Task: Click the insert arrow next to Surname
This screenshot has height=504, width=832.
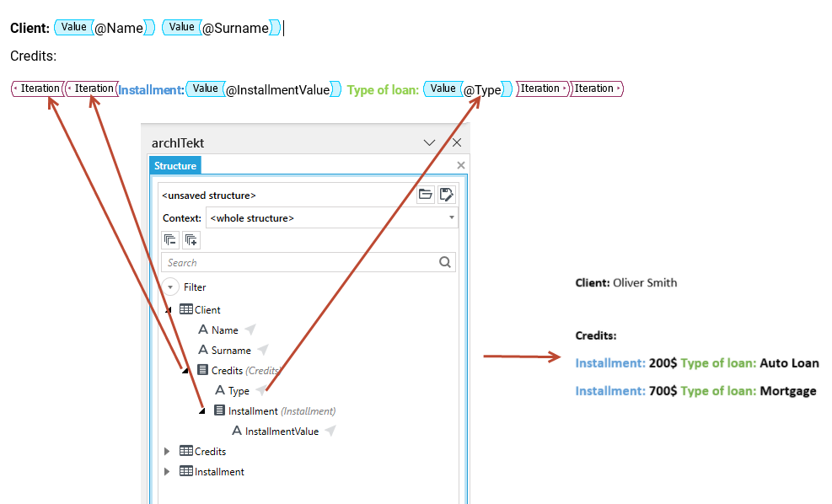Action: click(x=263, y=350)
